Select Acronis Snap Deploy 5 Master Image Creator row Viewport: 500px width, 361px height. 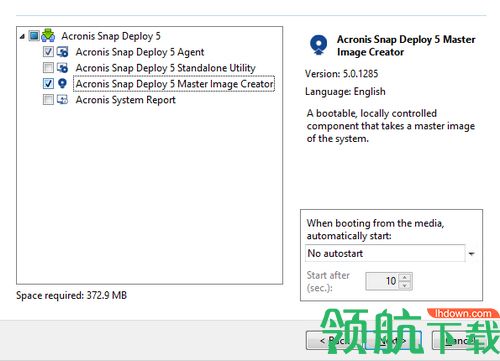click(x=174, y=84)
